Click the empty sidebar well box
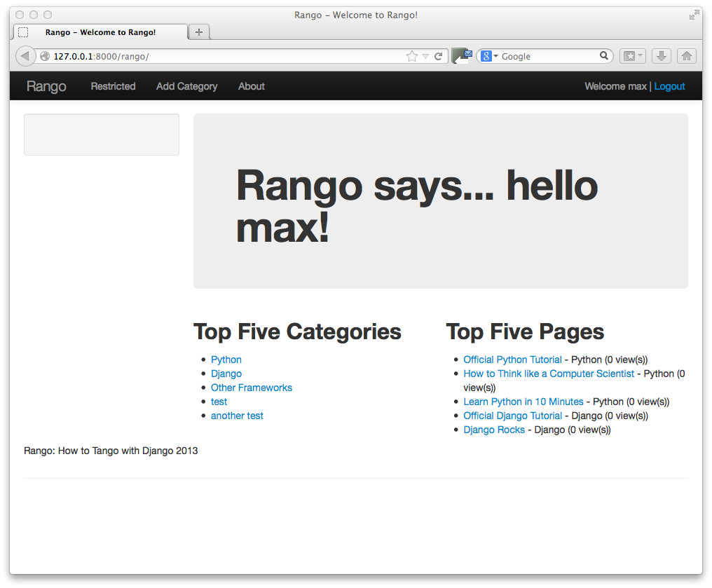 101,135
